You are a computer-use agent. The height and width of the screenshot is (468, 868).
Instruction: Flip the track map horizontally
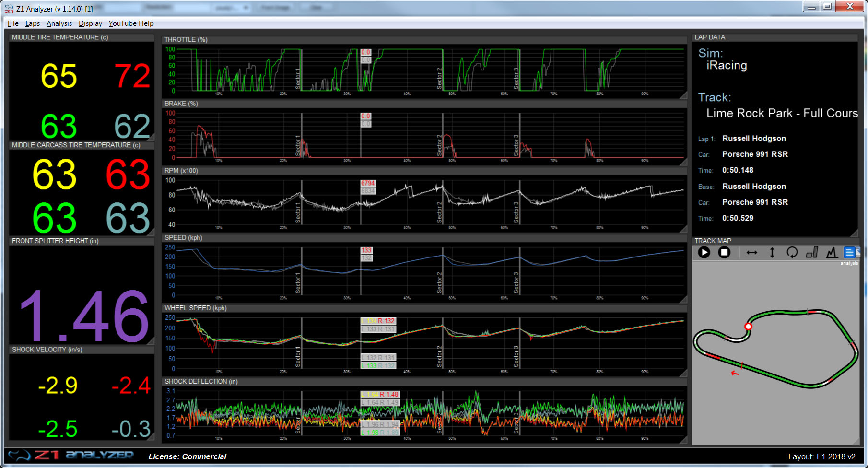click(x=751, y=252)
